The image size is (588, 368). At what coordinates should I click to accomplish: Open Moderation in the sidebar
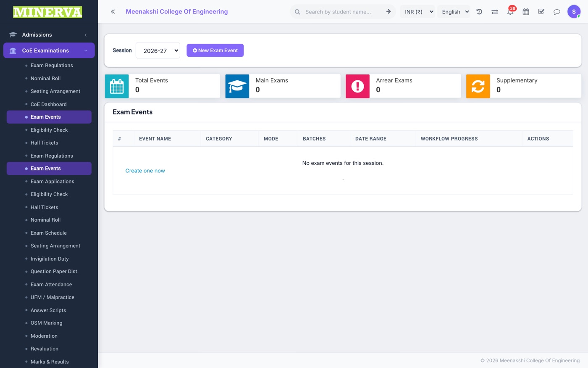(x=44, y=336)
